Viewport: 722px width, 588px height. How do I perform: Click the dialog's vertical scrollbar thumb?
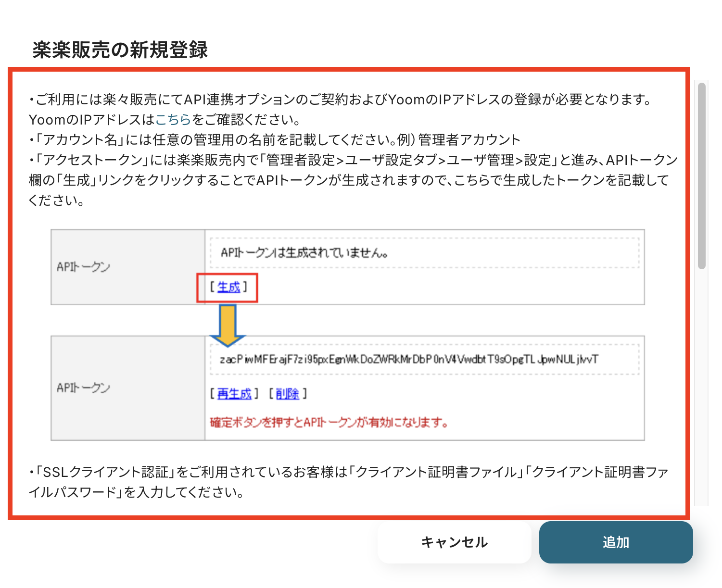(x=702, y=175)
